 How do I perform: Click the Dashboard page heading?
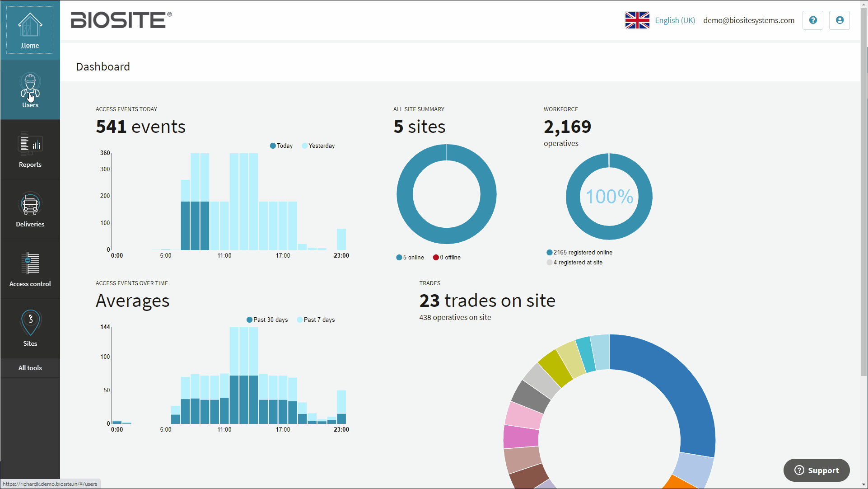point(103,66)
